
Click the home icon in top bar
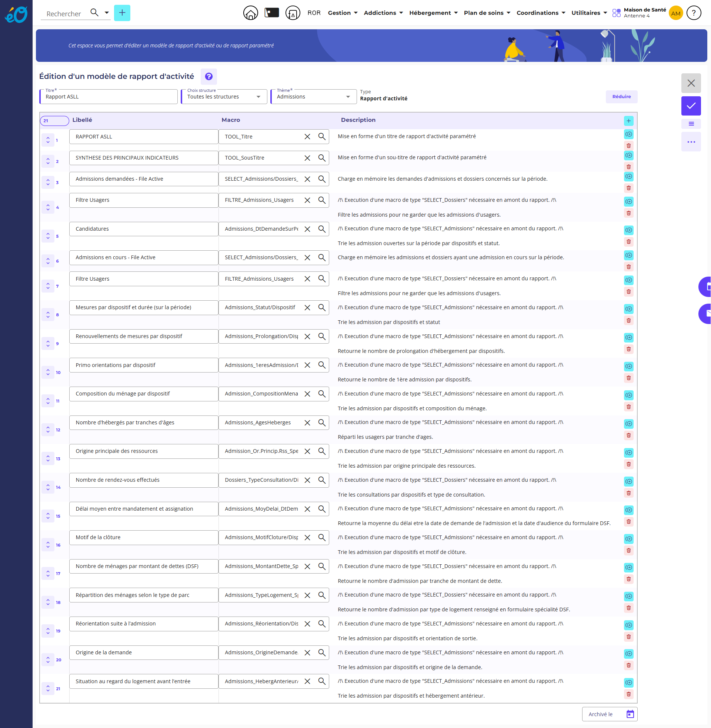(x=250, y=13)
